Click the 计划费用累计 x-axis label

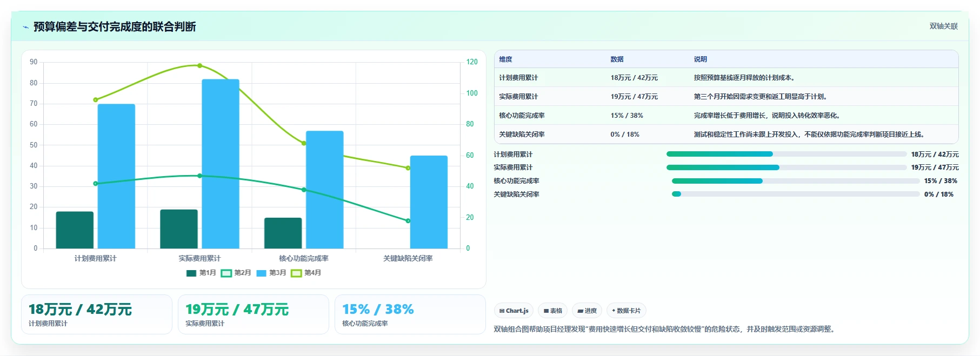(x=95, y=258)
